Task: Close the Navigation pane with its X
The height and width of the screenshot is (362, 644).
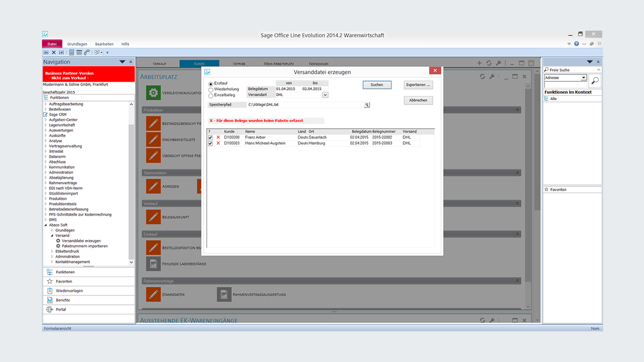Action: [x=131, y=62]
